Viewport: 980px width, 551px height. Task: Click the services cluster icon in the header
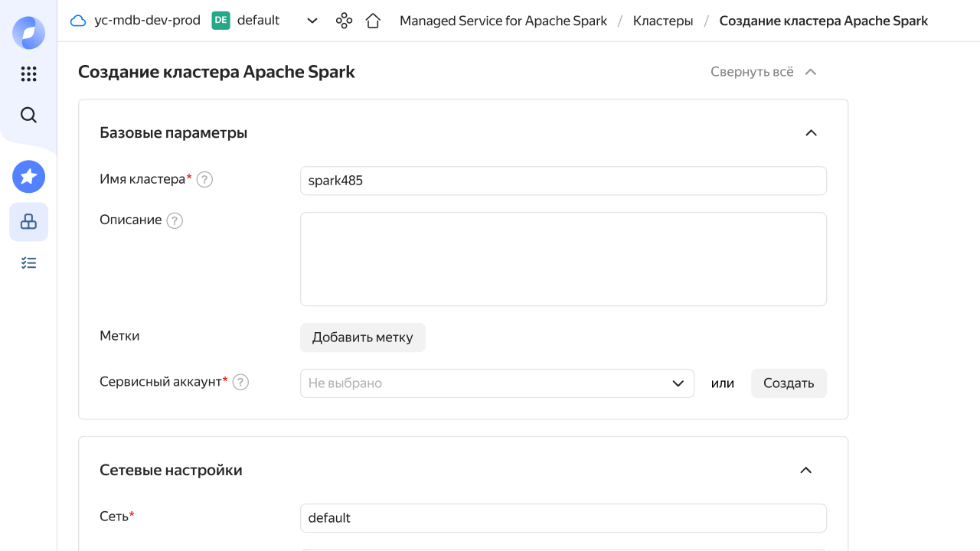[345, 21]
